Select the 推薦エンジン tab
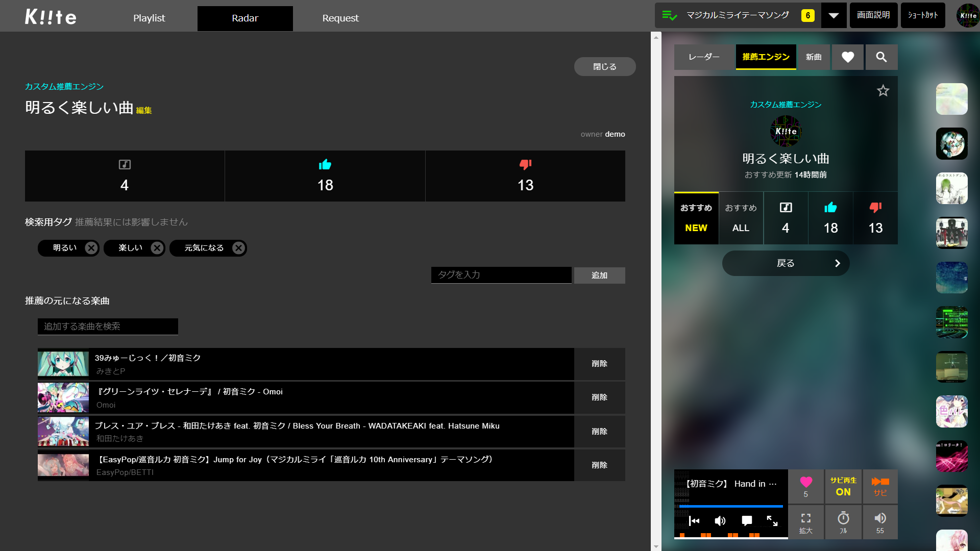The image size is (980, 551). (x=766, y=57)
